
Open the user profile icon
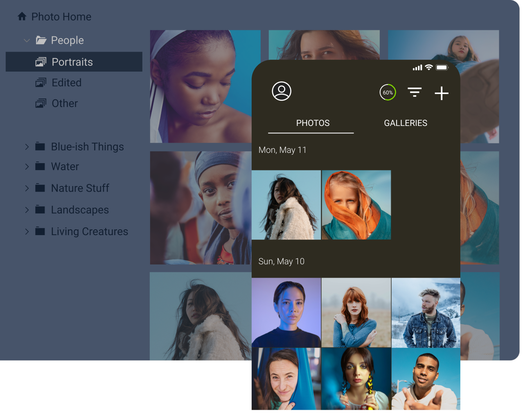pyautogui.click(x=281, y=92)
